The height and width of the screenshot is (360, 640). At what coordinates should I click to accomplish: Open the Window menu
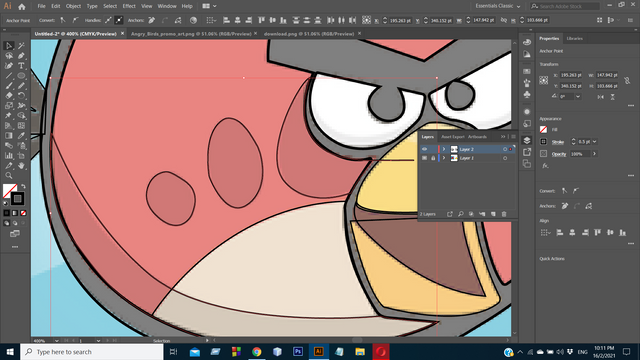point(167,6)
